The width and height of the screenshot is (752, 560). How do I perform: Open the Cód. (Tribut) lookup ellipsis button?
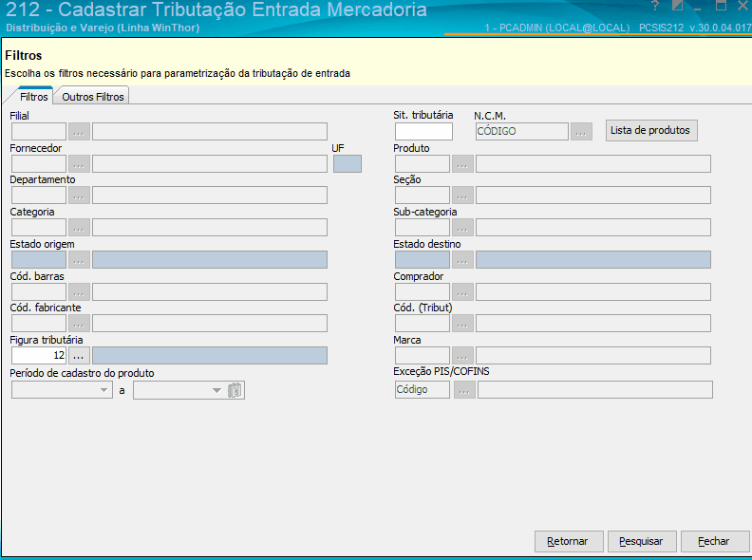(x=462, y=323)
